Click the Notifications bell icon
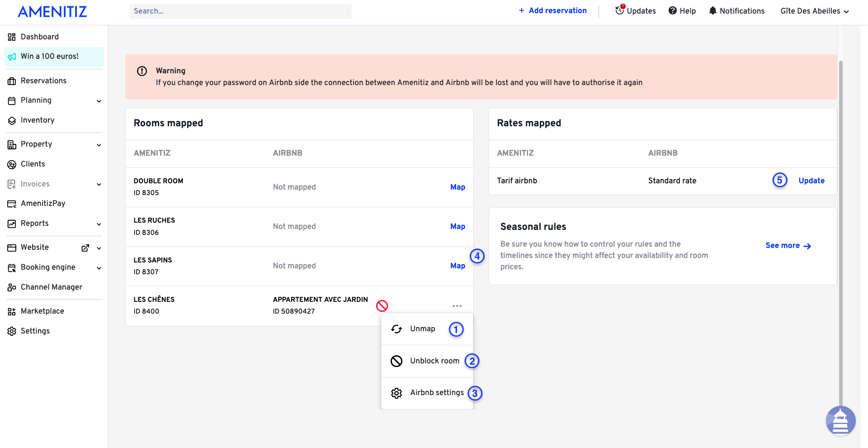 [712, 10]
